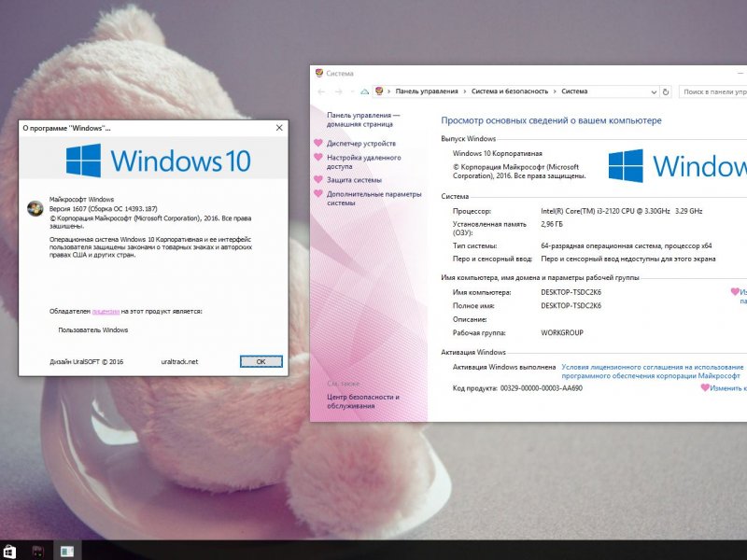The image size is (747, 560).
Task: Click the OK button in the About Windows dialog
Action: pos(261,361)
